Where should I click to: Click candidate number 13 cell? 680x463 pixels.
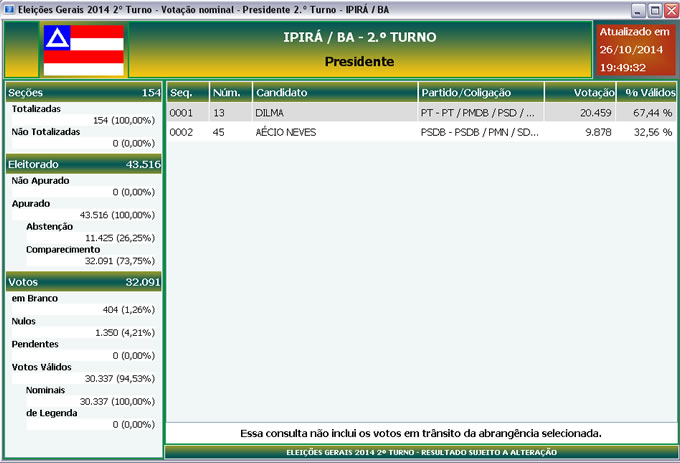coord(219,113)
